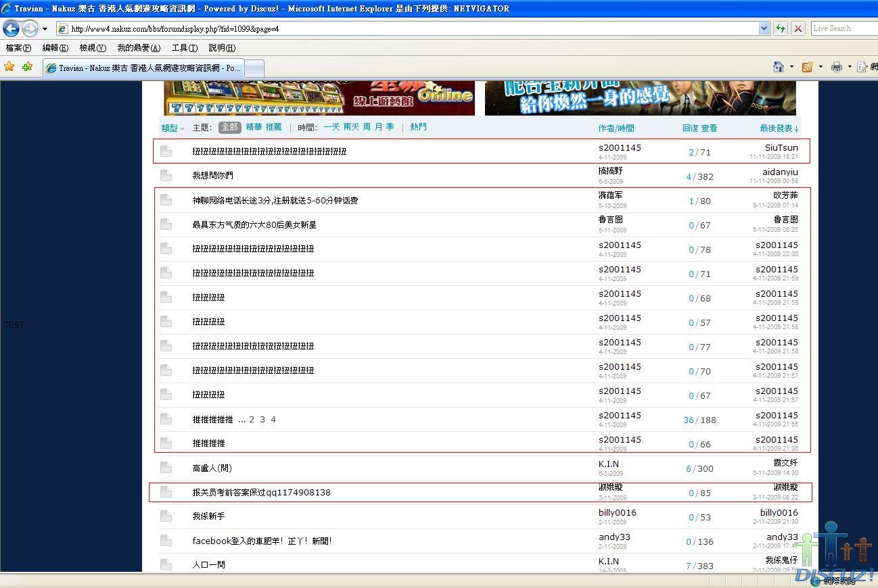Screen dimensions: 878x588
Task: Click the RSS feeds icon
Action: pos(807,67)
